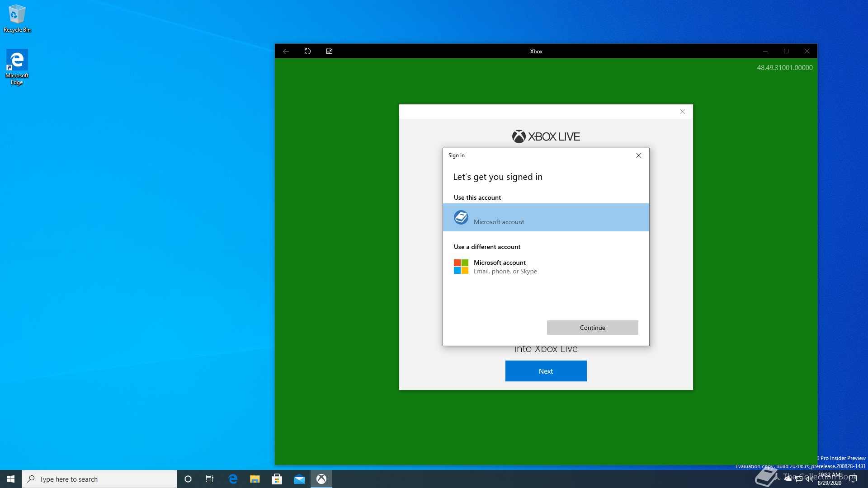Open the Windows Start menu
Image resolution: width=868 pixels, height=488 pixels.
pyautogui.click(x=11, y=479)
